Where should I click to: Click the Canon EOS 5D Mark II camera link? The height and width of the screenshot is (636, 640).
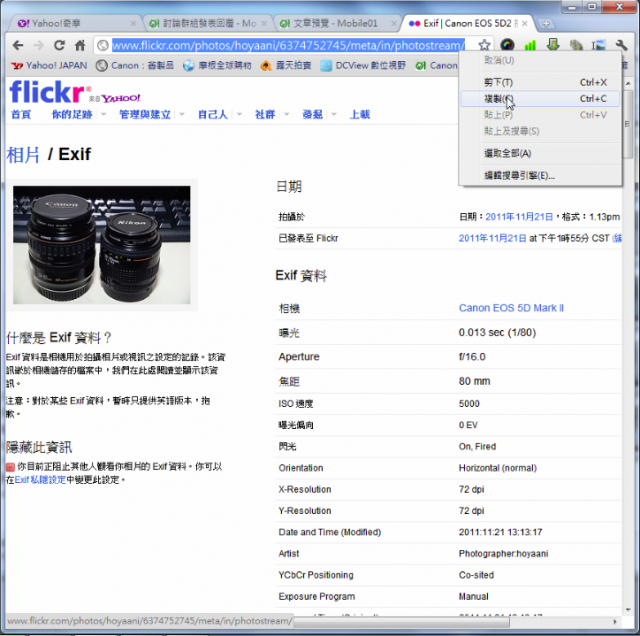tap(511, 308)
